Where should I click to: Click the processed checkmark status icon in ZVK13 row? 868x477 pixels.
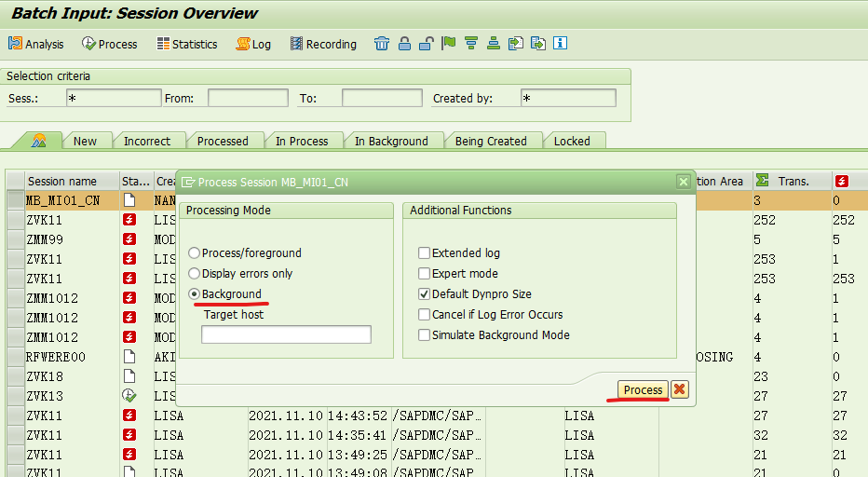click(x=129, y=396)
